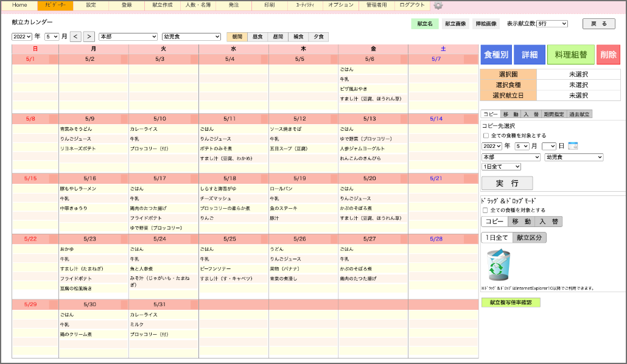This screenshot has height=364, width=627.
Task: Click the recycle trash bin icon
Action: (498, 265)
